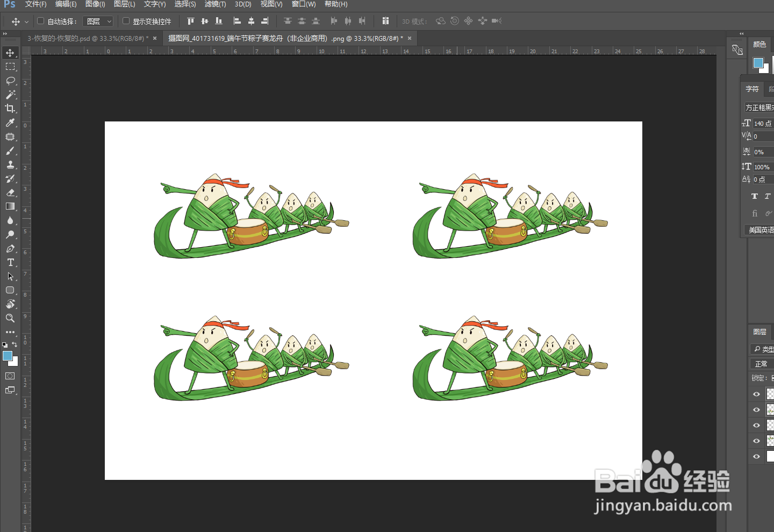
Task: Open the 窗口(W) menu
Action: click(x=304, y=4)
